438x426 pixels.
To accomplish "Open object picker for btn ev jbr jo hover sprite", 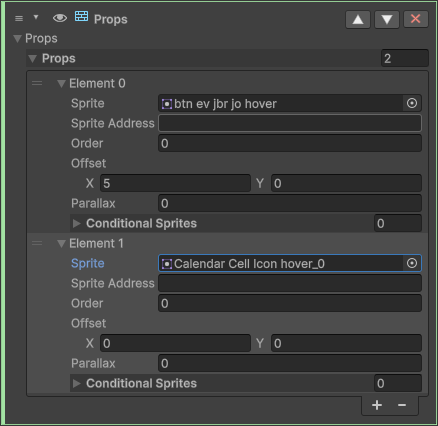I will tap(412, 103).
